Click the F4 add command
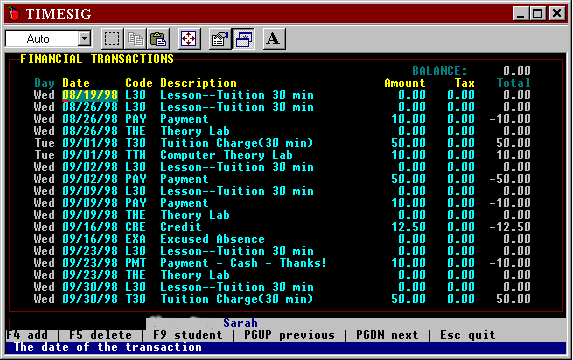 click(x=27, y=335)
